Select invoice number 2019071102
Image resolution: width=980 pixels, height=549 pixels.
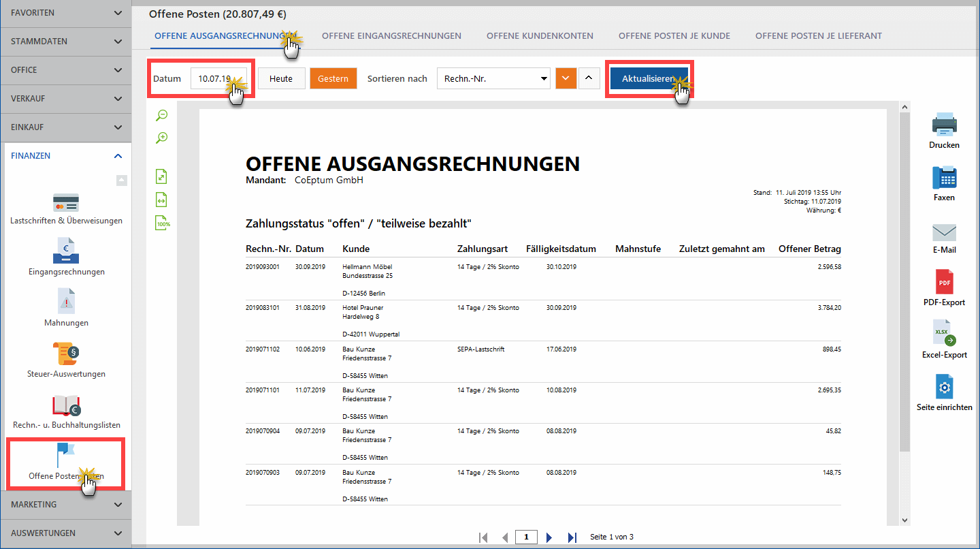click(263, 349)
